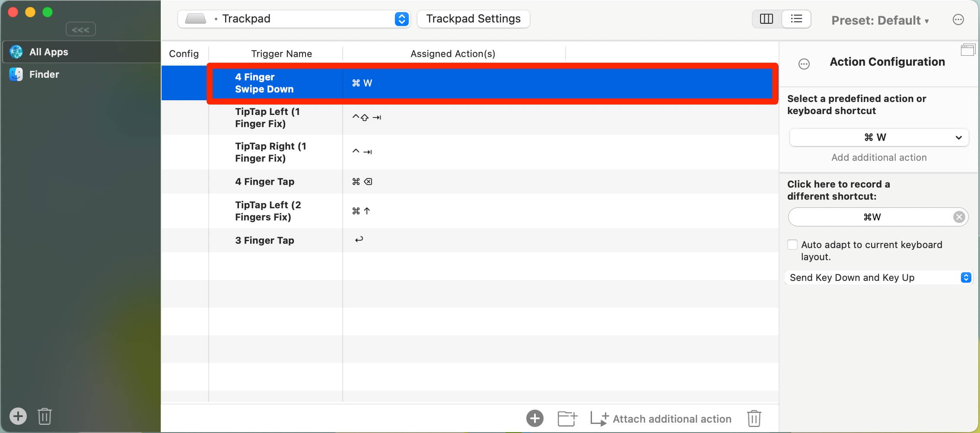The height and width of the screenshot is (433, 980).
Task: Add a new app with the sidebar plus
Action: 18,416
